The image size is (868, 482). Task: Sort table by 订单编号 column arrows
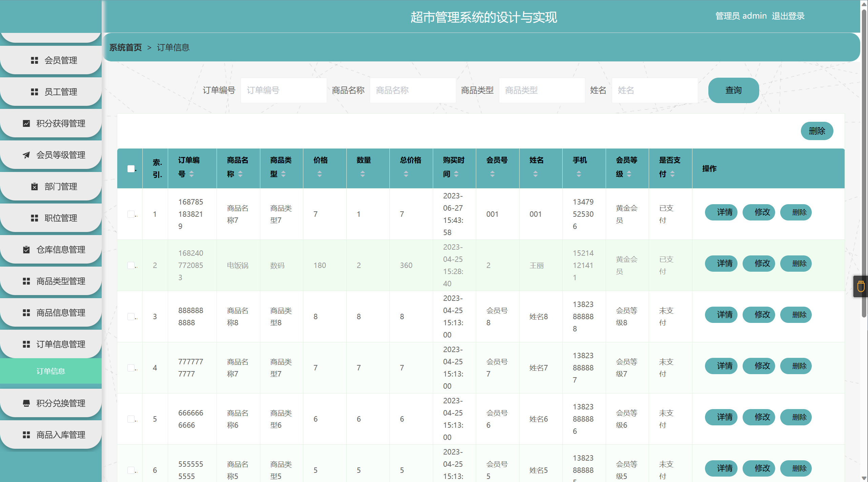pos(191,174)
